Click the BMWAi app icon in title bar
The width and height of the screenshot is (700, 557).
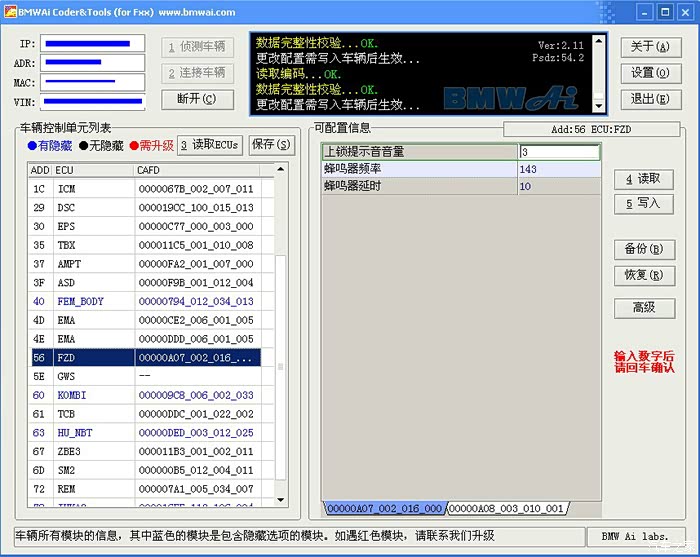click(10, 12)
